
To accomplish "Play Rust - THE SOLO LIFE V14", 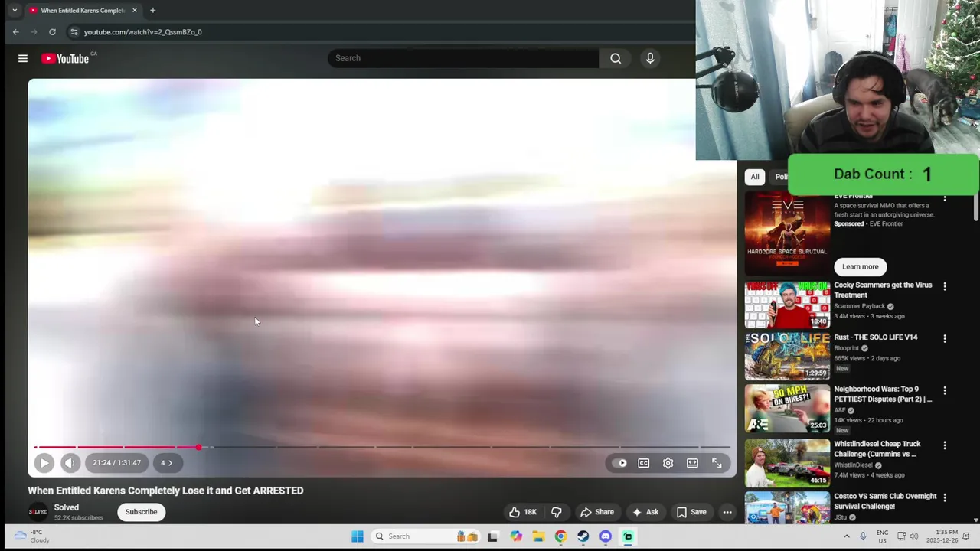I will [787, 357].
